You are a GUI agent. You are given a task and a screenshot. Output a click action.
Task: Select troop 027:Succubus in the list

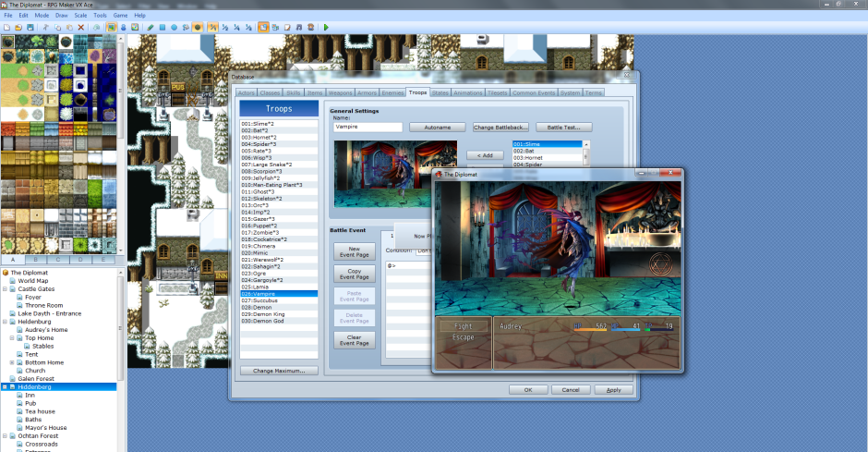point(279,300)
